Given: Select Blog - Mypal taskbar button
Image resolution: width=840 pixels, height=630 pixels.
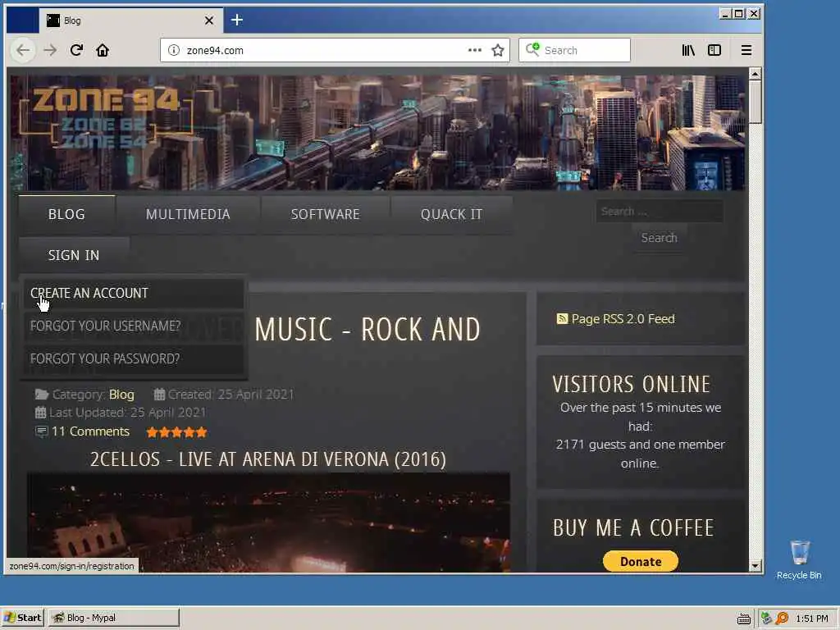Looking at the screenshot, I should [113, 618].
